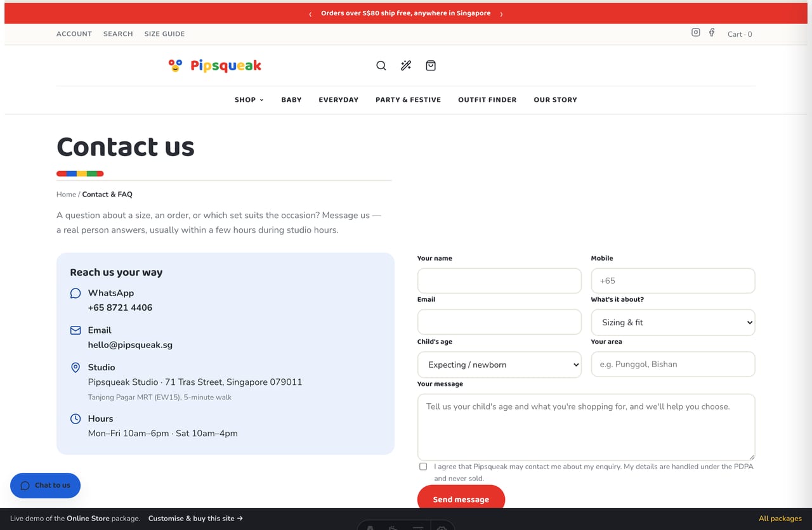
Task: Click the Mon–Fri 10am–6pm hours text
Action: [163, 434]
